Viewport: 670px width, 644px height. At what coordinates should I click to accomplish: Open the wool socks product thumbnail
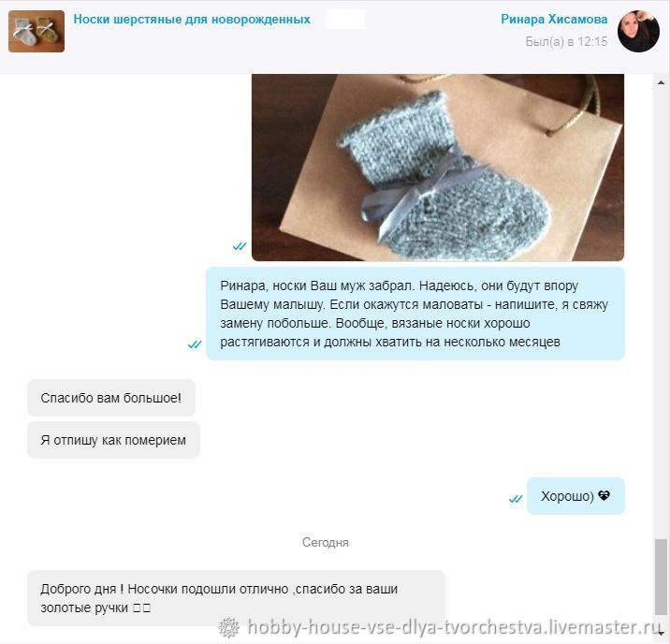click(x=36, y=31)
